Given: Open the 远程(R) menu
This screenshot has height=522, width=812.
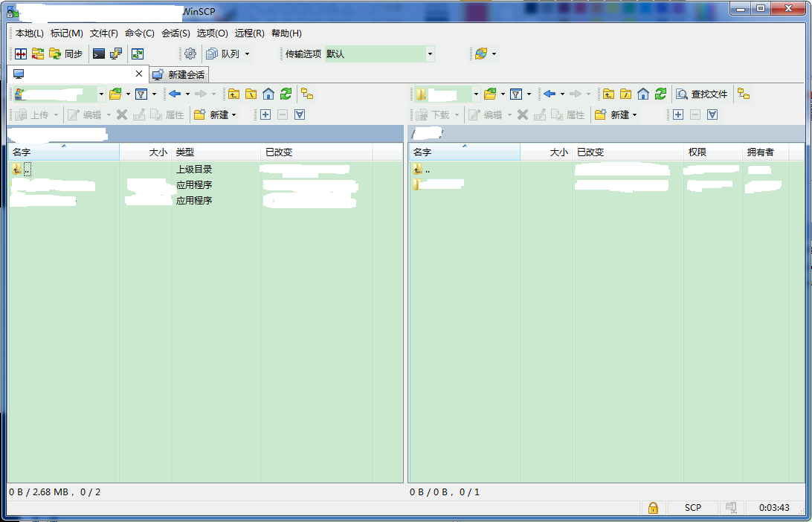Looking at the screenshot, I should pos(250,33).
